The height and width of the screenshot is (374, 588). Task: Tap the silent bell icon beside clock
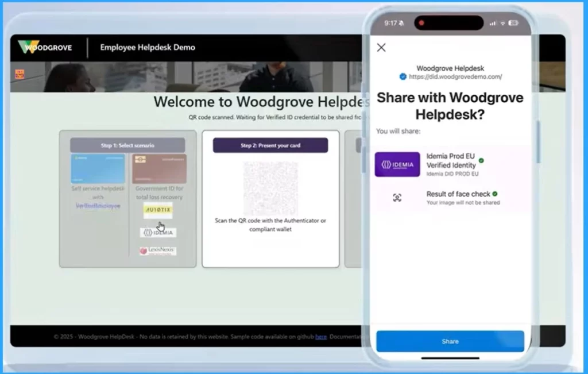401,23
